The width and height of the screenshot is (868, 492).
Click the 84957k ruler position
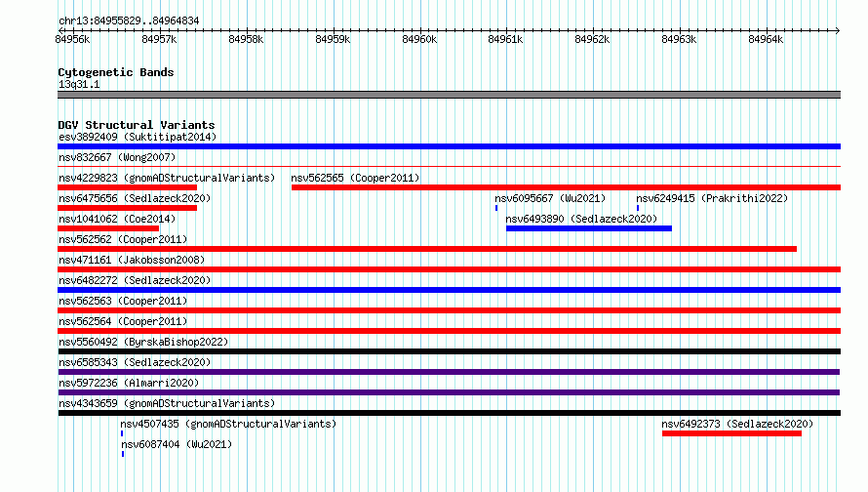(x=159, y=39)
